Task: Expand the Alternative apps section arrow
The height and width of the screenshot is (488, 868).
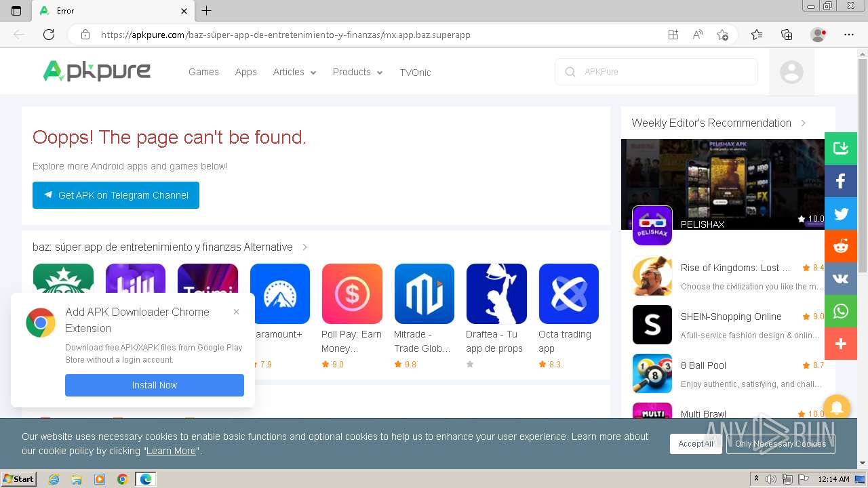Action: 305,247
